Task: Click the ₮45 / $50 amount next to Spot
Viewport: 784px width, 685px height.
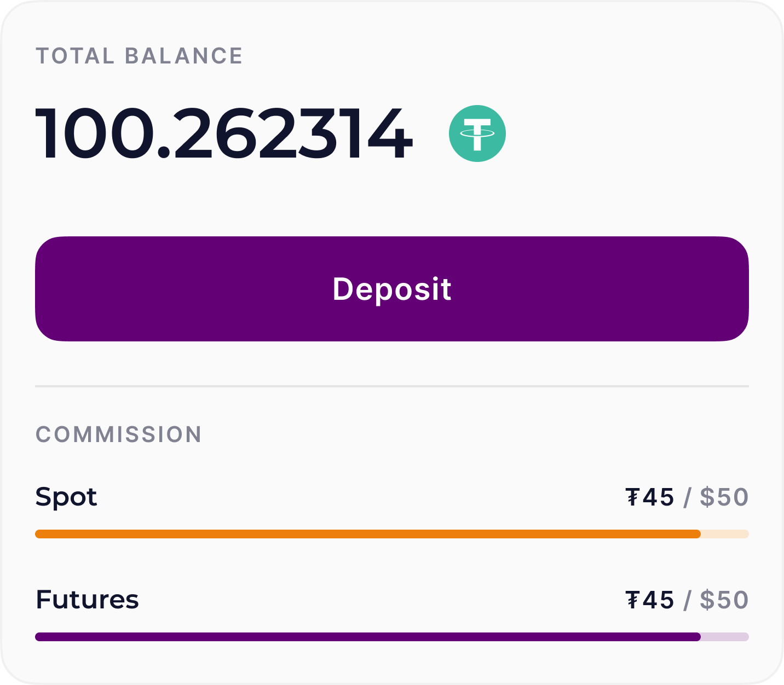Action: (x=687, y=497)
